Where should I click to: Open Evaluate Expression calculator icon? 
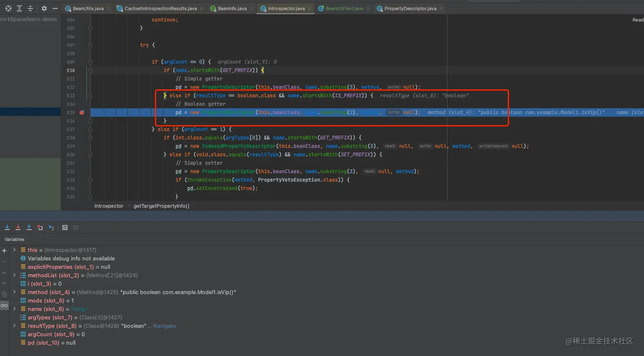[x=65, y=228]
